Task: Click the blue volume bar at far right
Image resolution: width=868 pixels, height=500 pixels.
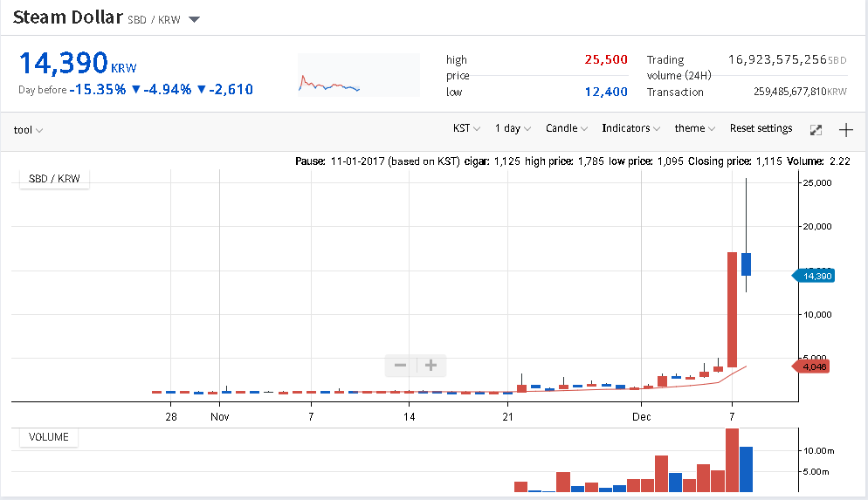Action: (x=747, y=469)
